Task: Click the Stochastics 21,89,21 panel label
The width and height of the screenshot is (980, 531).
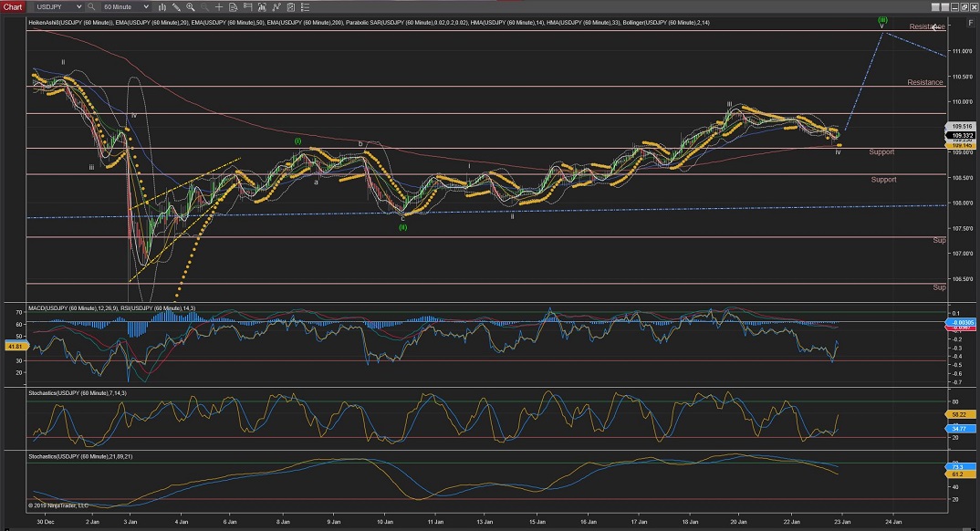Action: coord(80,457)
